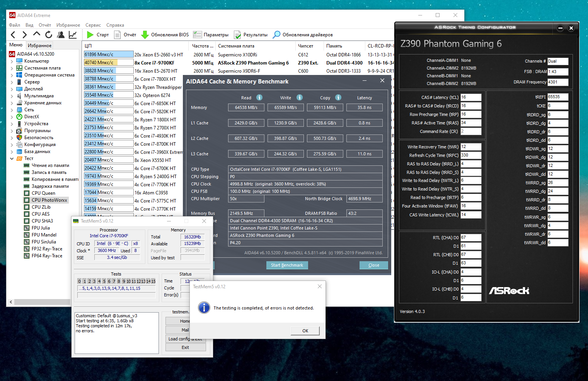
Task: Click the green Start arrow in AIDA64 toolbar
Action: coord(90,35)
